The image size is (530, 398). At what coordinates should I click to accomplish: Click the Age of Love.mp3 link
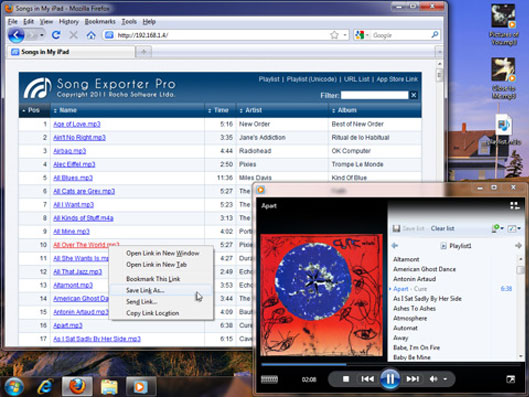click(77, 124)
